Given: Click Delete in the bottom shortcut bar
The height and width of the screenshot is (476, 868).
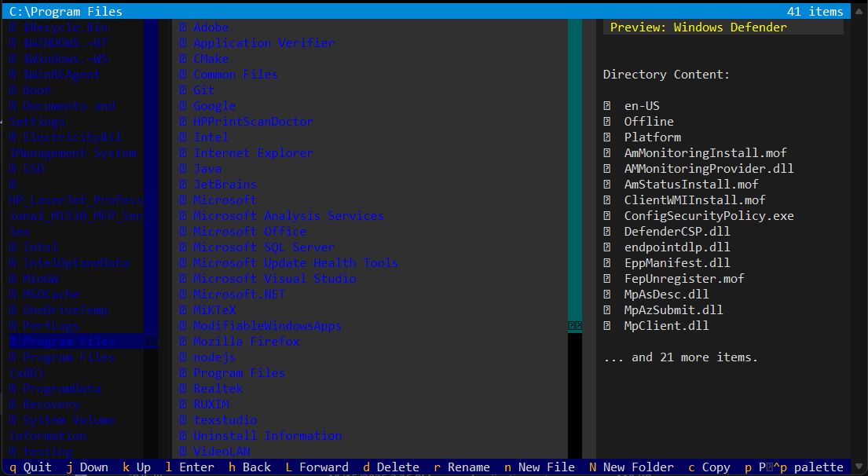Looking at the screenshot, I should 397,467.
